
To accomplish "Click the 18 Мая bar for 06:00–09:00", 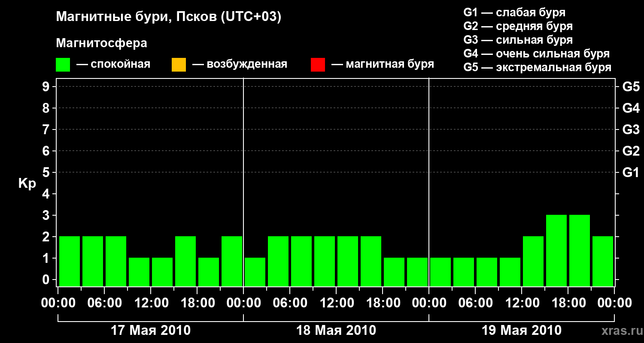I will coord(301,261).
